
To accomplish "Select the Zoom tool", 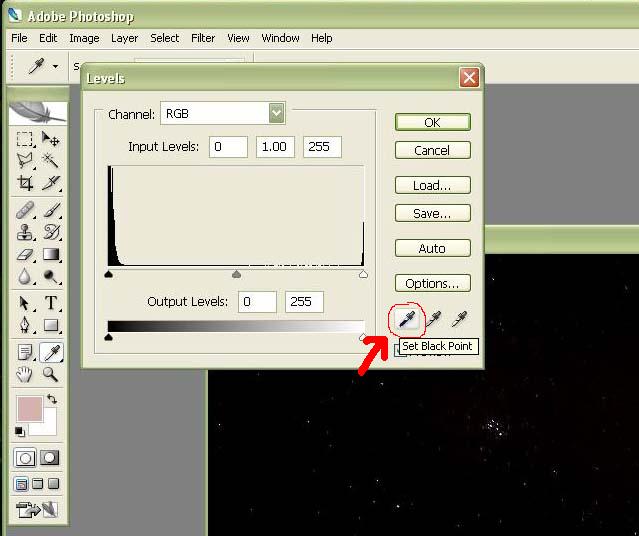I will tap(51, 374).
